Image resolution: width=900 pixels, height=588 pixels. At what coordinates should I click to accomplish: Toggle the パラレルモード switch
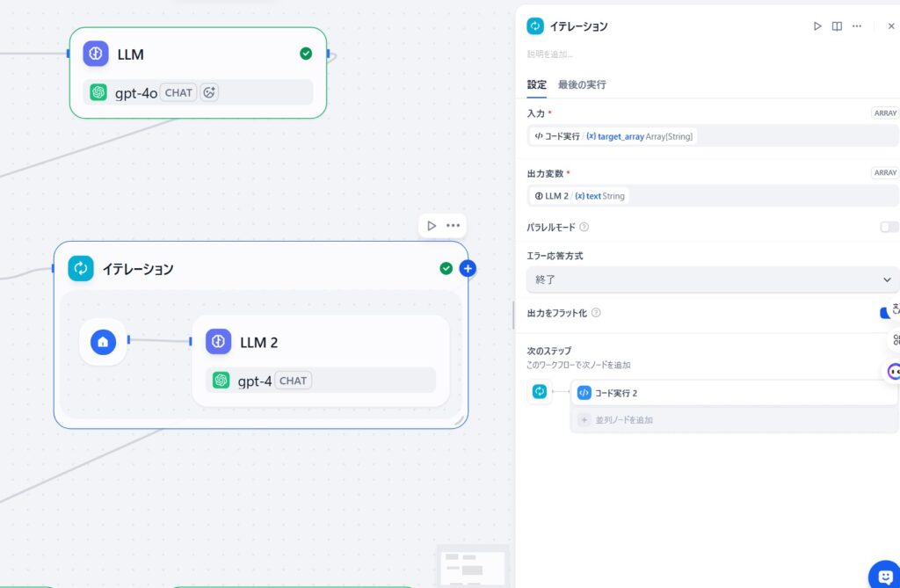pyautogui.click(x=889, y=227)
